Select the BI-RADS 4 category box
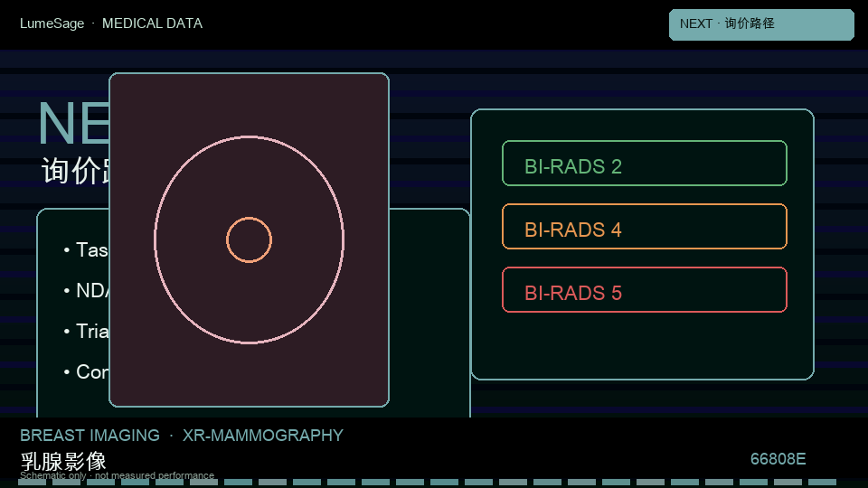 (645, 226)
